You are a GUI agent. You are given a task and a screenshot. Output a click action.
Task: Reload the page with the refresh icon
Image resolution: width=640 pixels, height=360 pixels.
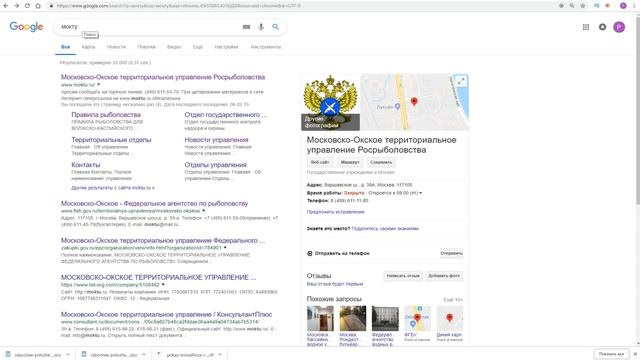pos(27,6)
